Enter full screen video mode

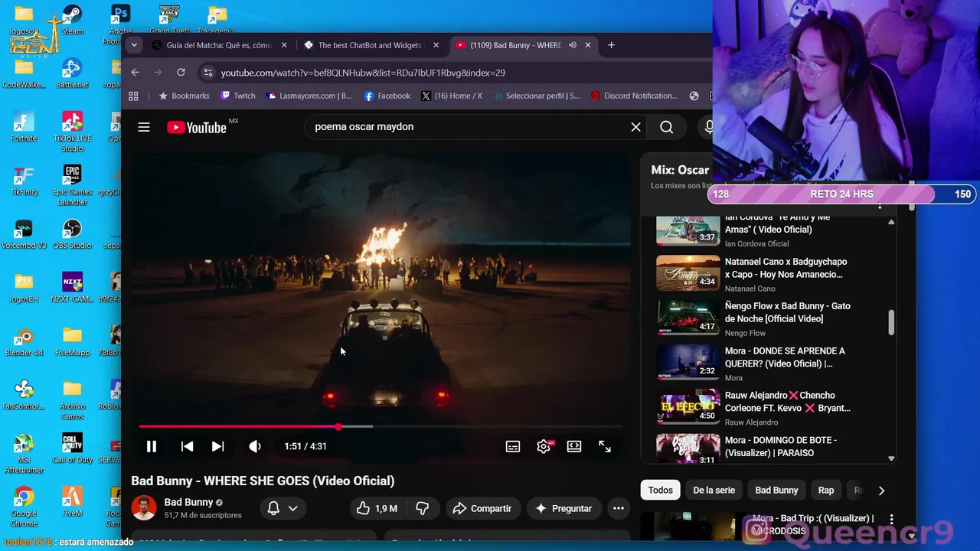point(605,446)
